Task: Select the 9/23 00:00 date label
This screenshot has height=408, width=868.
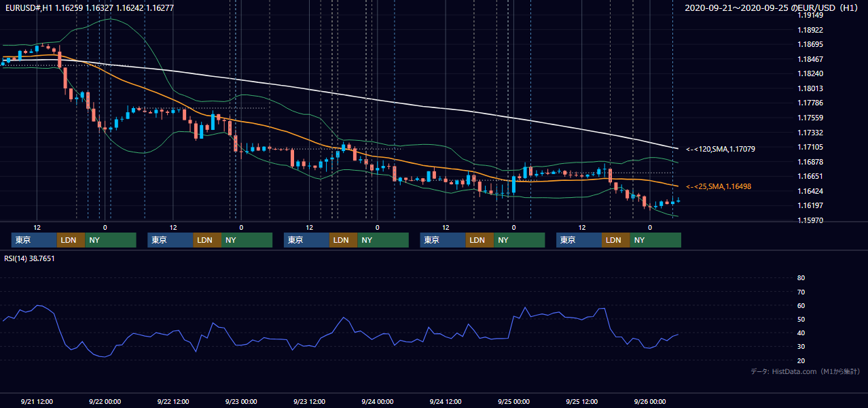Action: click(241, 401)
